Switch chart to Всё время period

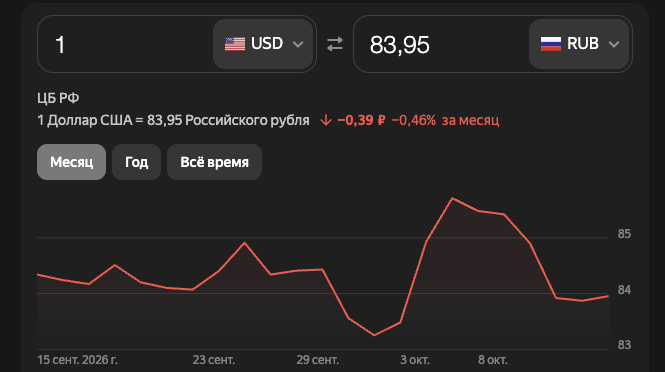tap(214, 162)
